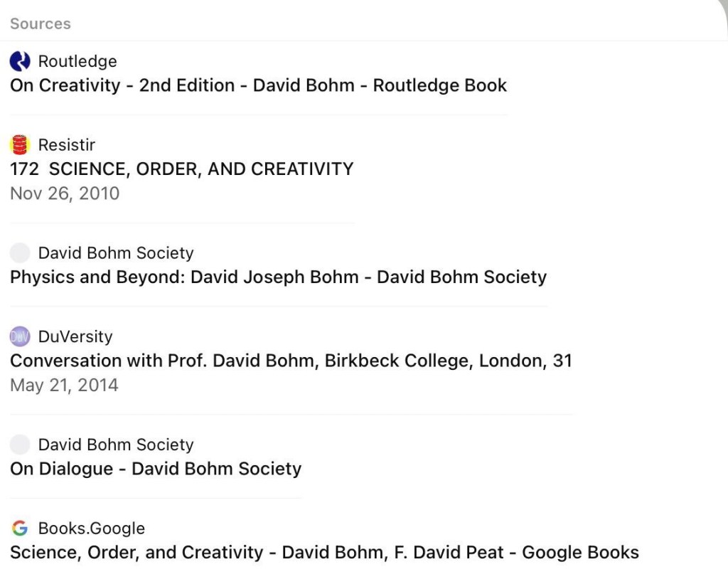This screenshot has height=579, width=728.
Task: Open Science, Order, and Creativity Google Books link
Action: coord(324,553)
